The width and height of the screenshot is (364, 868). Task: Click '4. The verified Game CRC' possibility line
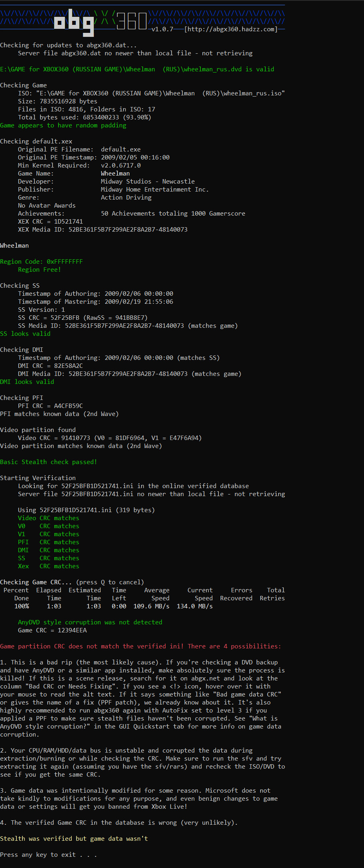click(x=119, y=823)
